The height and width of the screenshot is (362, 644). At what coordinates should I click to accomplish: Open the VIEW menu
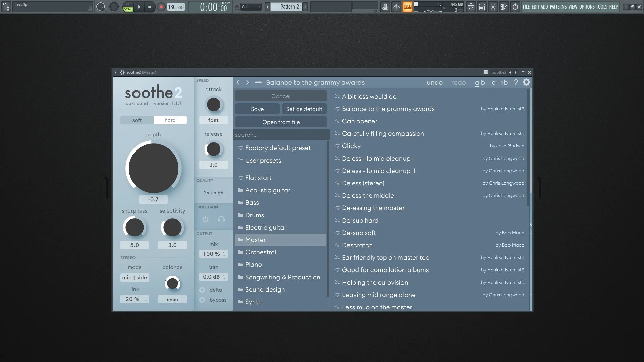(x=573, y=7)
